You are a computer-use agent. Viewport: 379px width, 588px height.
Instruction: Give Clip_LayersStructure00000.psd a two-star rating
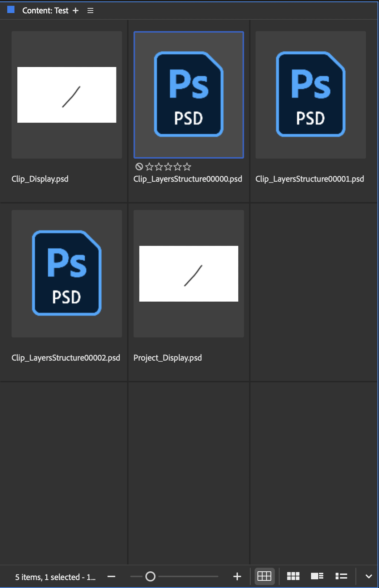pos(159,167)
